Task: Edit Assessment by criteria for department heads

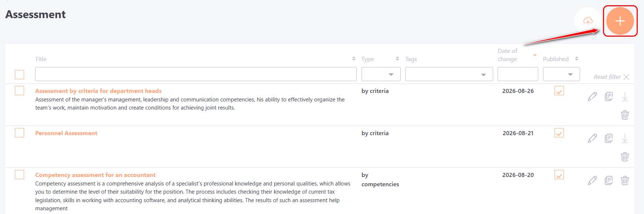Action: click(592, 97)
